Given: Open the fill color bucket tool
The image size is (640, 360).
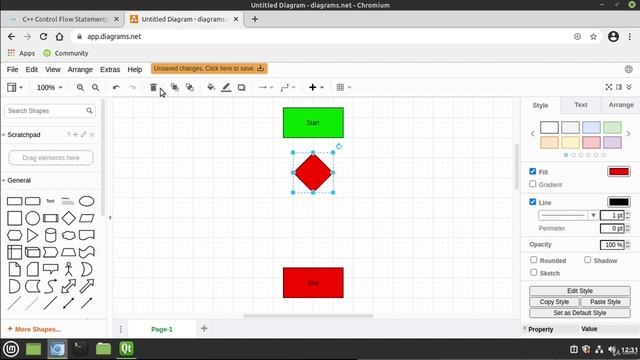Looking at the screenshot, I should click(211, 87).
